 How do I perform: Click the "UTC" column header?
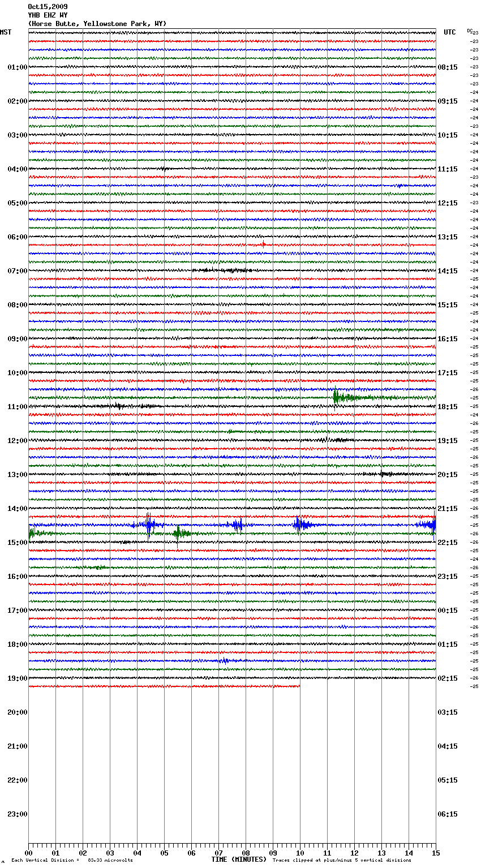point(449,32)
